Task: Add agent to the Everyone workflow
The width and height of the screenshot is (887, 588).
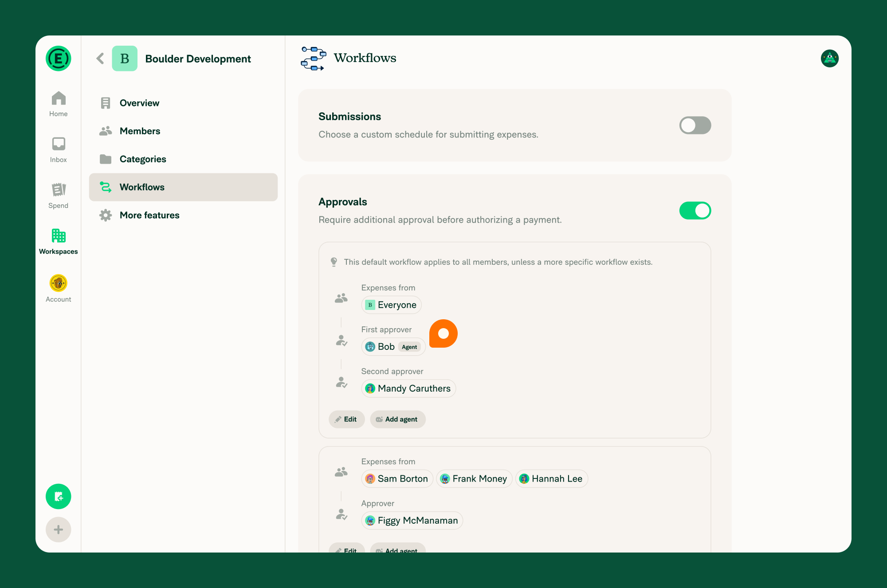Action: tap(397, 419)
